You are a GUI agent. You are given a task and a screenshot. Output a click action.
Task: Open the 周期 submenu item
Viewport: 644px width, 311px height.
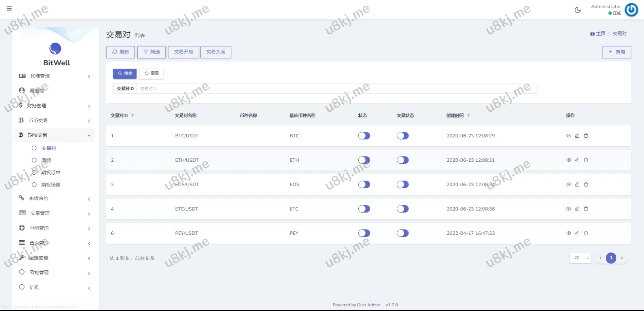pyautogui.click(x=46, y=160)
